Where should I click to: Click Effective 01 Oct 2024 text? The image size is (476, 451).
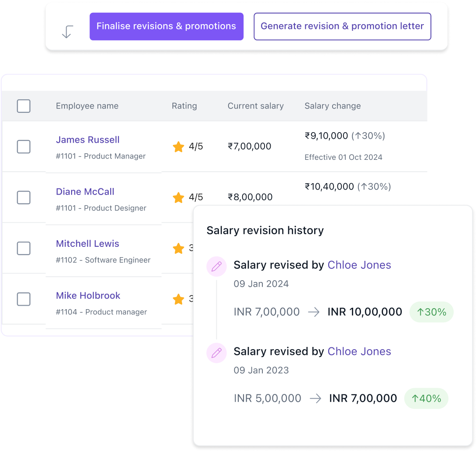344,157
